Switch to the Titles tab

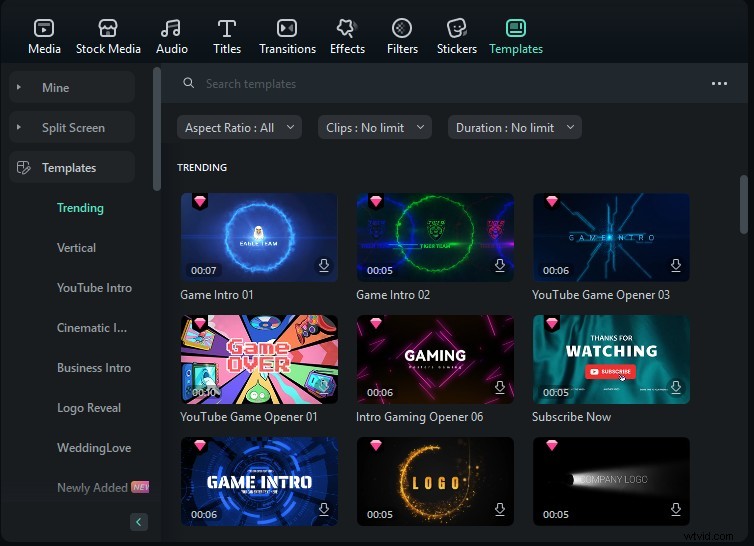[x=227, y=36]
